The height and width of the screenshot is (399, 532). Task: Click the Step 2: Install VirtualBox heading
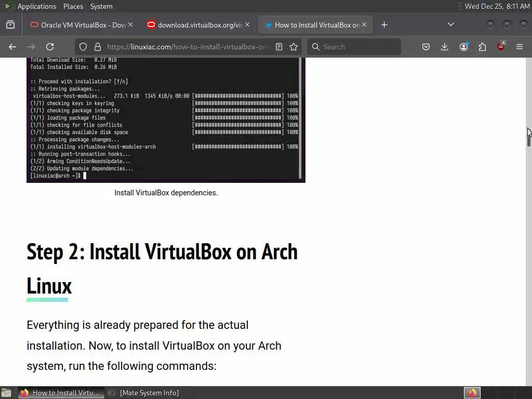(162, 269)
